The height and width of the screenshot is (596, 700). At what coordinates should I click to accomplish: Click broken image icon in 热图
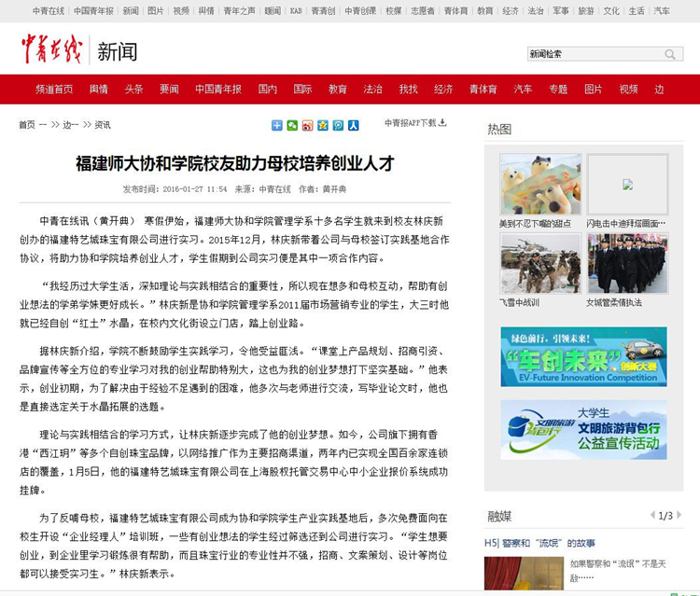628,185
